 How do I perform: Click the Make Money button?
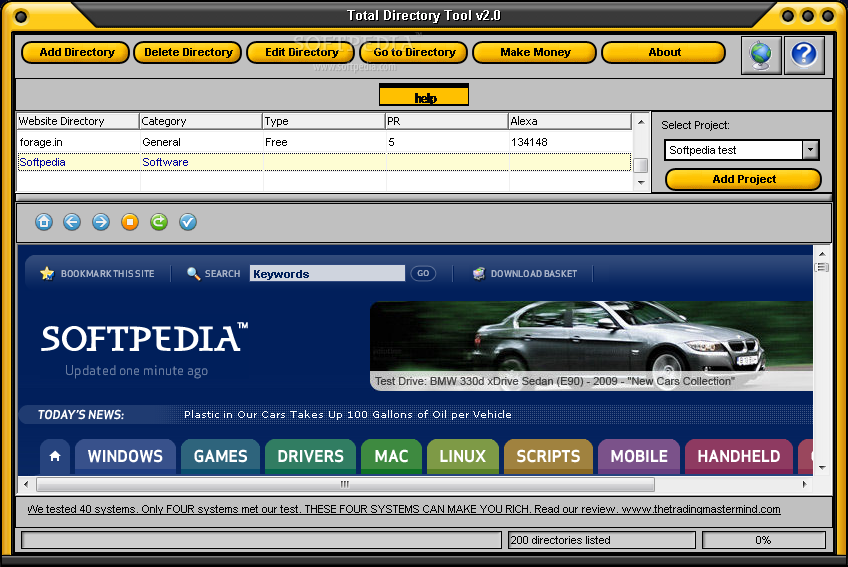click(535, 52)
